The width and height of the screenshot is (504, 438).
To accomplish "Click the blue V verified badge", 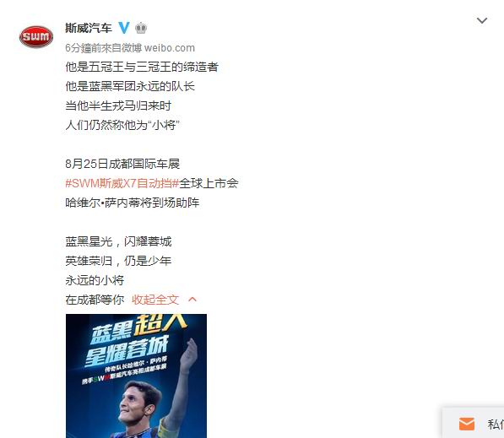I will point(124,28).
